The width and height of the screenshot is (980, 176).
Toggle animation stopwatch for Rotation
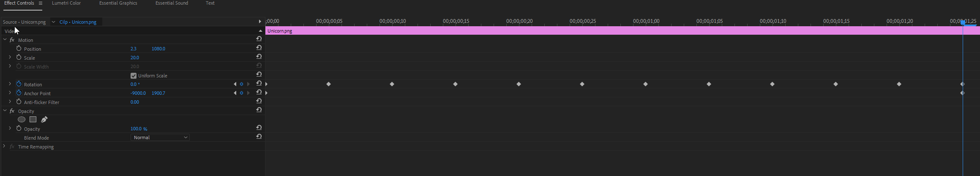tap(19, 84)
